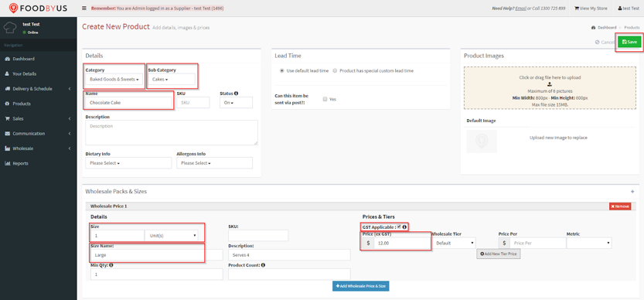
Task: Click the Email help link
Action: [520, 9]
